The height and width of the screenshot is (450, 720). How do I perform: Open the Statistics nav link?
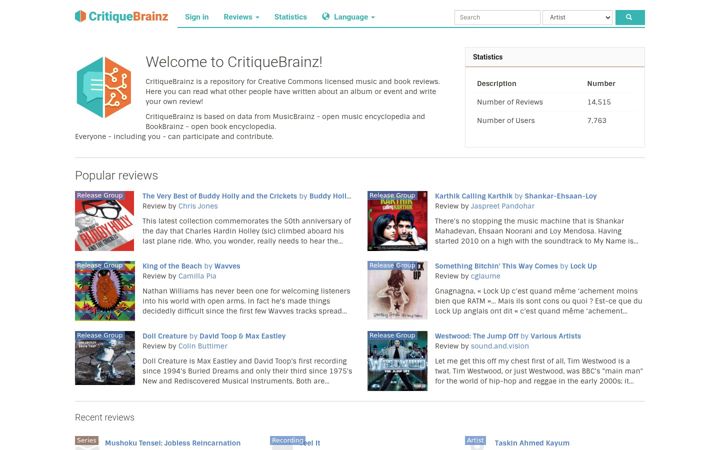290,17
